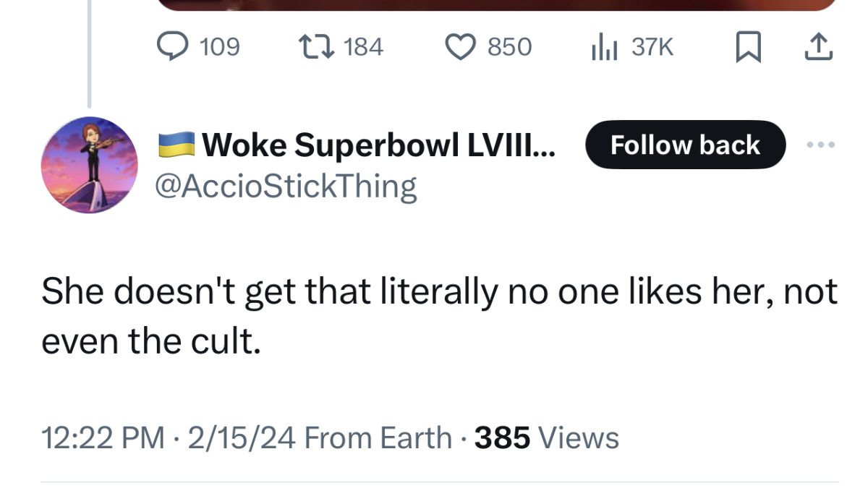
Task: Tap the 37K views count
Action: (652, 48)
